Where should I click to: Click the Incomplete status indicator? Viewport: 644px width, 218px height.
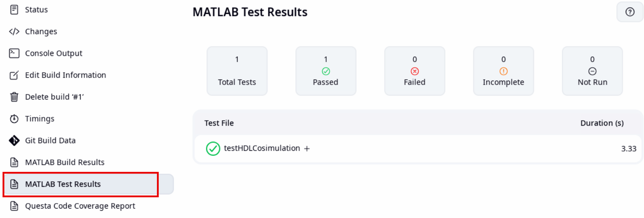click(x=503, y=70)
